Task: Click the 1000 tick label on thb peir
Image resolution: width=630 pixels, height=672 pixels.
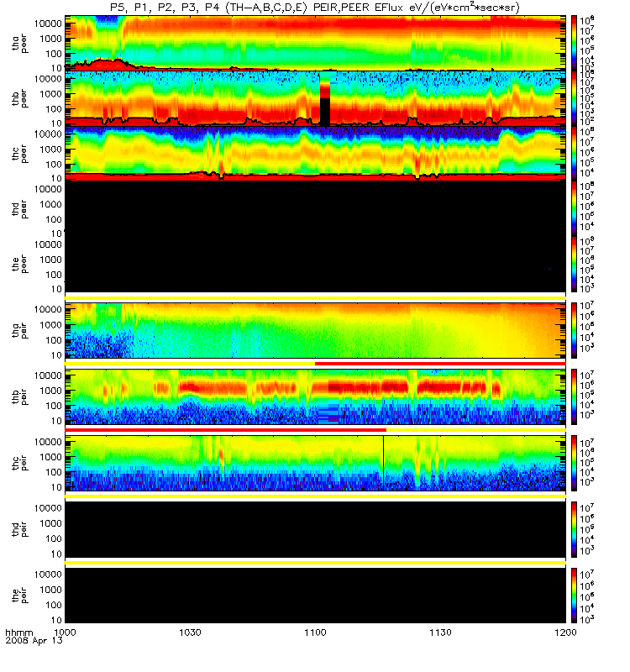Action: (50, 391)
